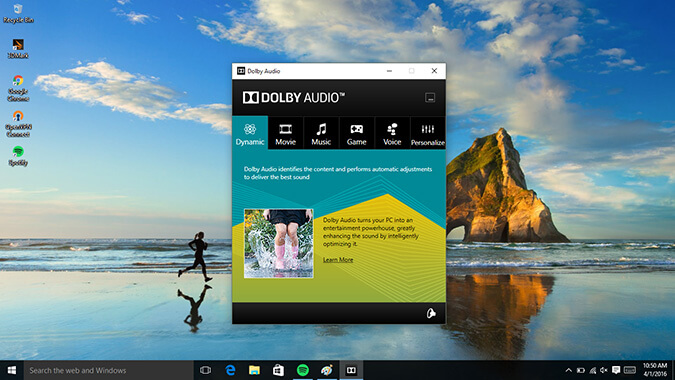Open the Recycle Bin desktop icon
This screenshot has width=675, height=380.
pos(18,13)
